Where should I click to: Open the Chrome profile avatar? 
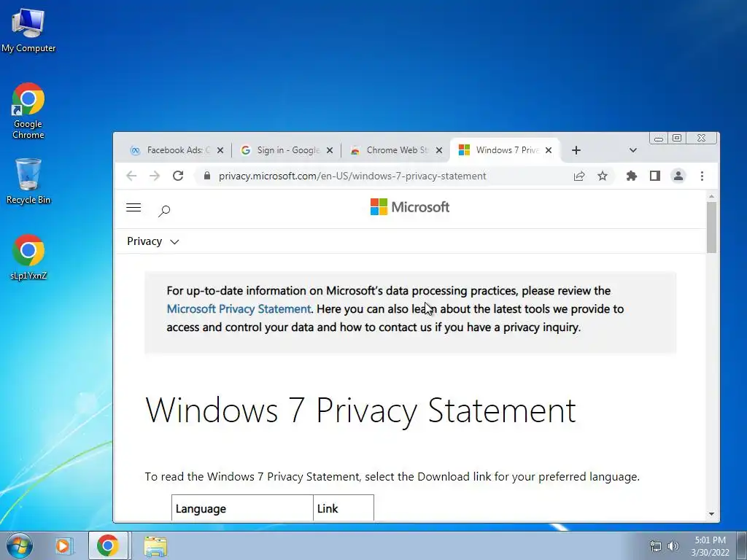[678, 176]
